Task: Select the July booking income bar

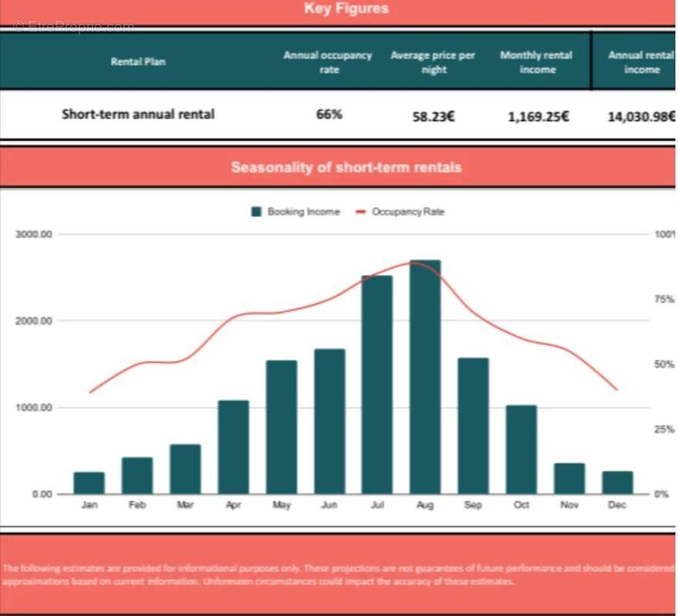Action: pos(377,385)
